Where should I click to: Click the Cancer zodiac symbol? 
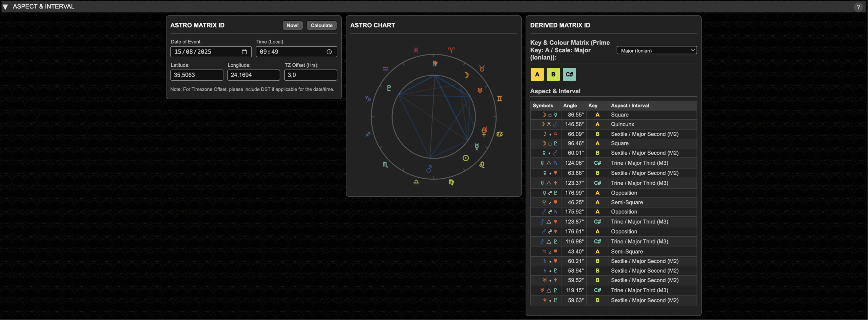(x=499, y=134)
